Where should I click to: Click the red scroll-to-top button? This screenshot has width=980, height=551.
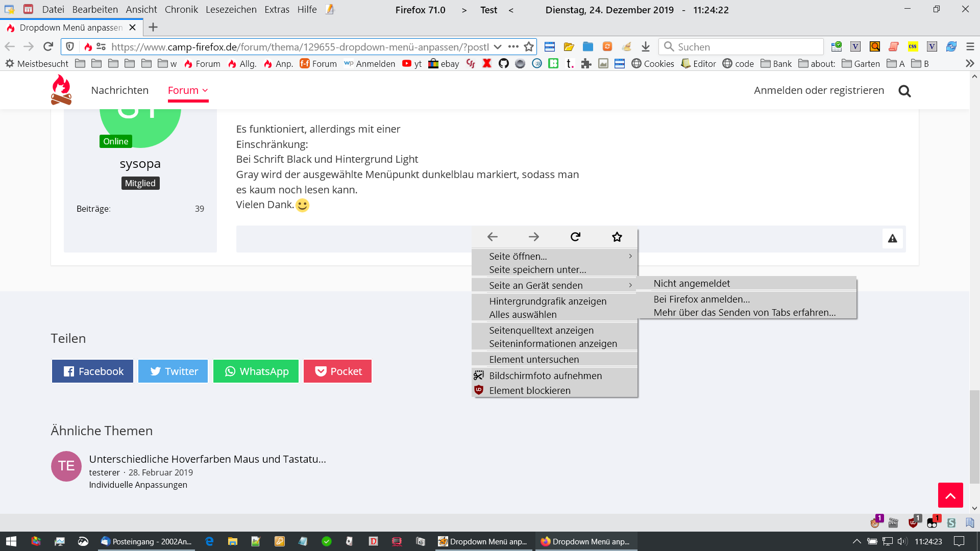950,495
